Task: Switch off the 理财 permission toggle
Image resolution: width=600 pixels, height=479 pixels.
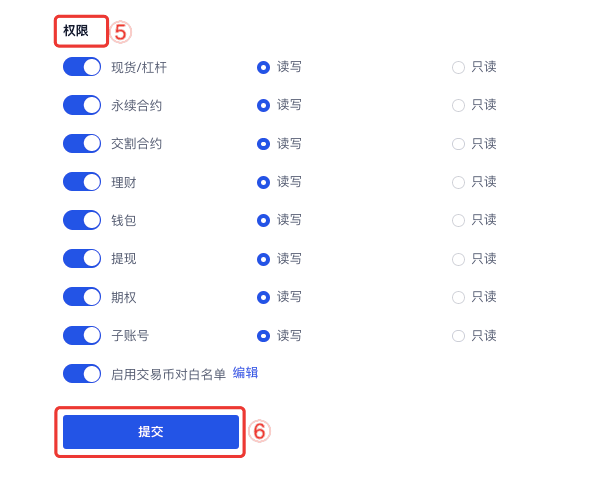Action: pos(82,181)
